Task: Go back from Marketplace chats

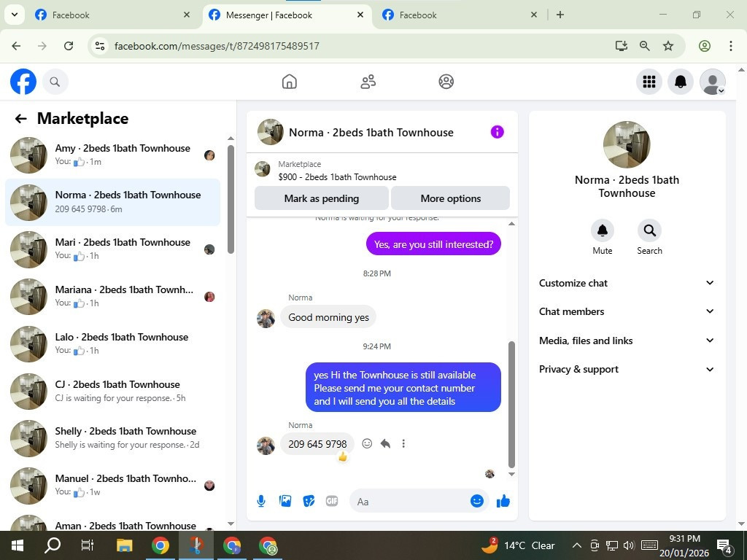Action: click(x=21, y=119)
